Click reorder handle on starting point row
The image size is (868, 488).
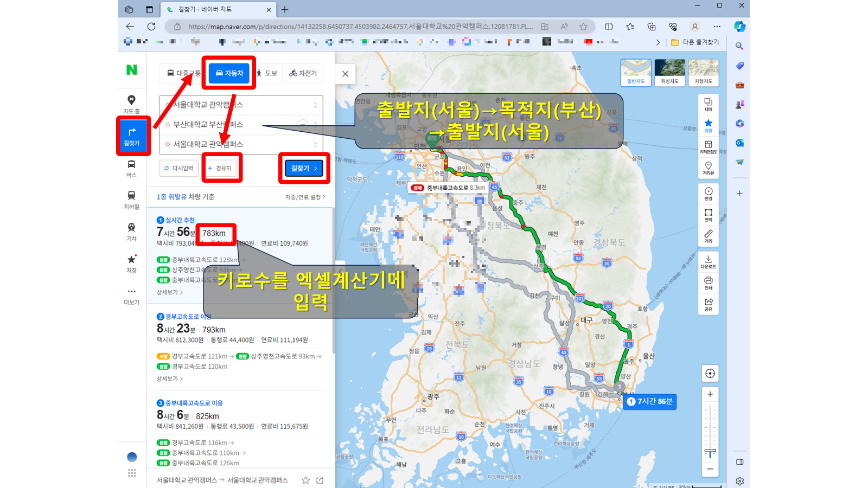[x=315, y=105]
